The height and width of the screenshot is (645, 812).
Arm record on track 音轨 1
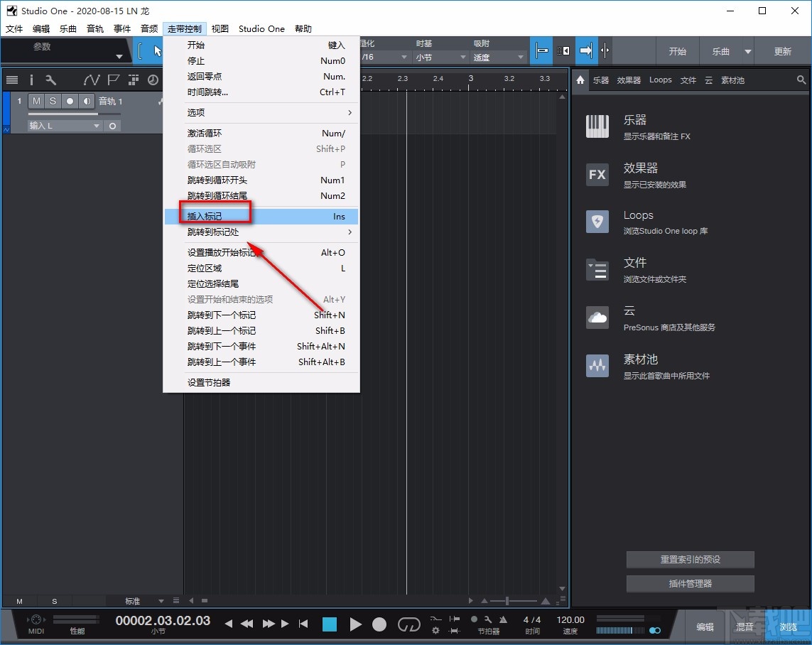click(70, 101)
